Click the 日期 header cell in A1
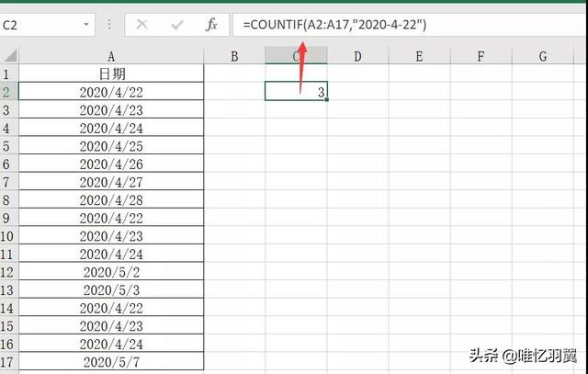Viewport: 588px width, 374px height. point(111,74)
